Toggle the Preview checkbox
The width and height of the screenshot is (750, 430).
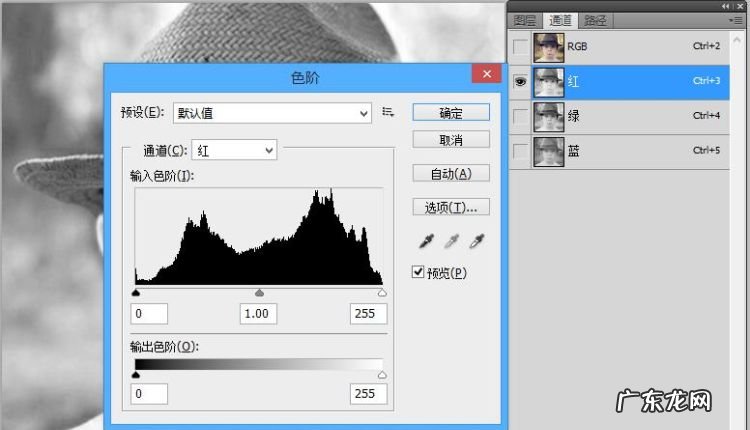tap(418, 272)
